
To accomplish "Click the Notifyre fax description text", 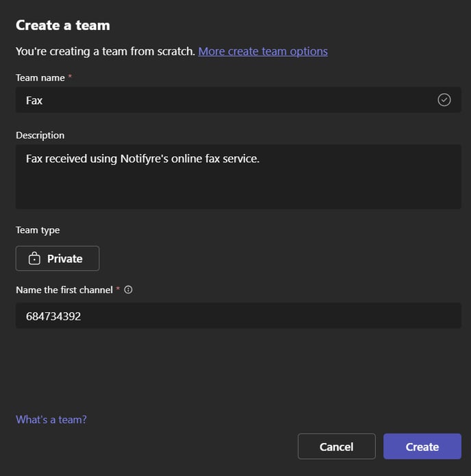I will pos(142,159).
